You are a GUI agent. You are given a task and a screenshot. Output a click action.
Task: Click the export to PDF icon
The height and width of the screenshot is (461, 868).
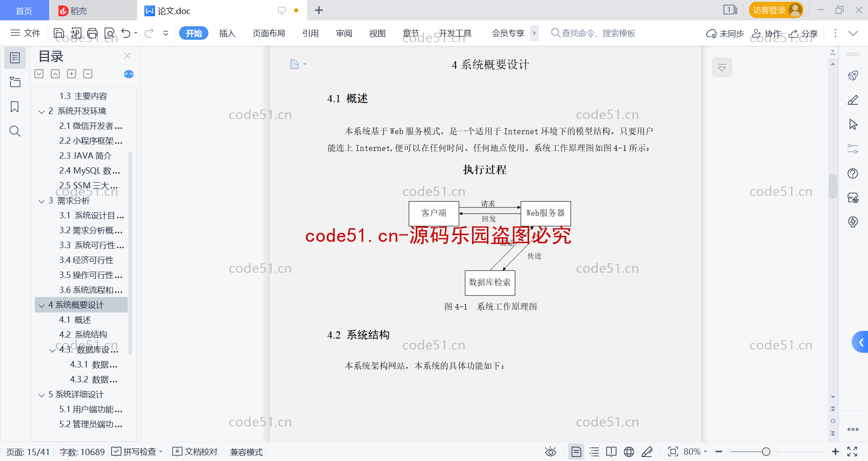point(76,33)
